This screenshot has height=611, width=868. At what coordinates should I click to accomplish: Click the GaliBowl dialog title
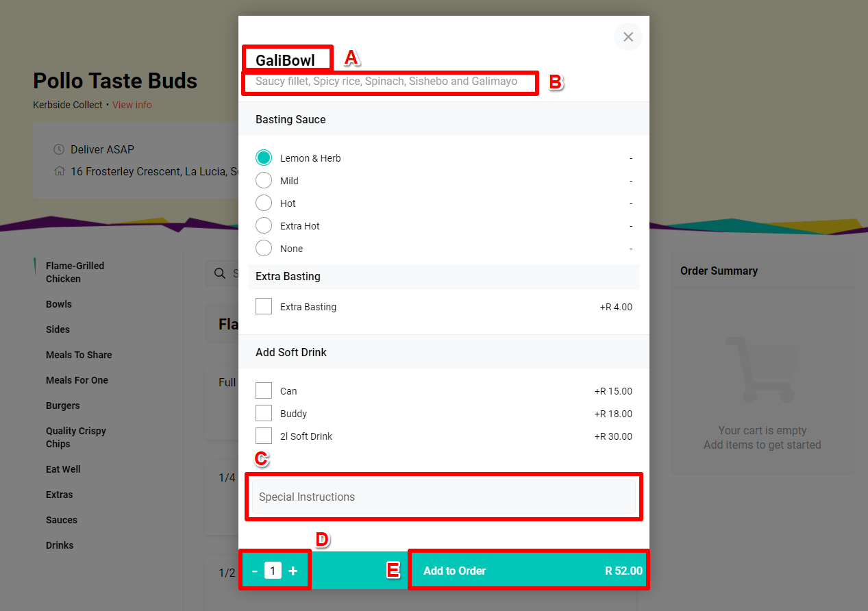point(285,60)
